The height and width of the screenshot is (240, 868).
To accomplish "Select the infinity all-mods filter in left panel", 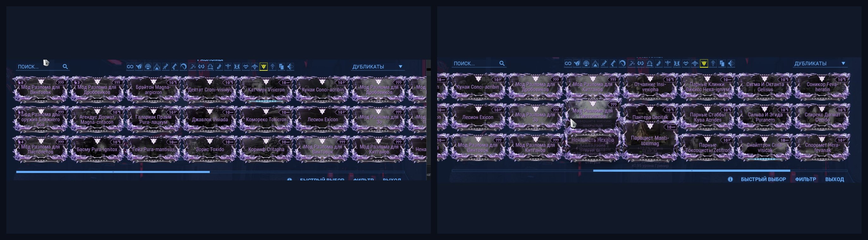I will click(130, 67).
